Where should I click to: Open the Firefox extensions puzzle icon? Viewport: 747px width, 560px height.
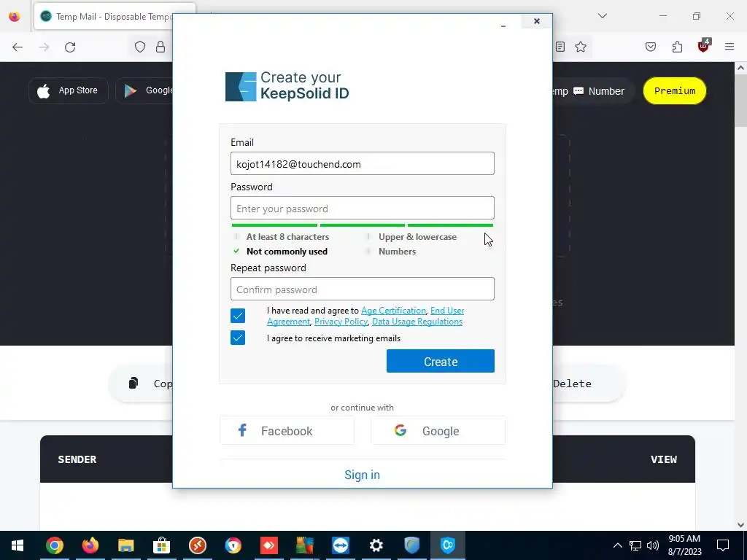[677, 47]
